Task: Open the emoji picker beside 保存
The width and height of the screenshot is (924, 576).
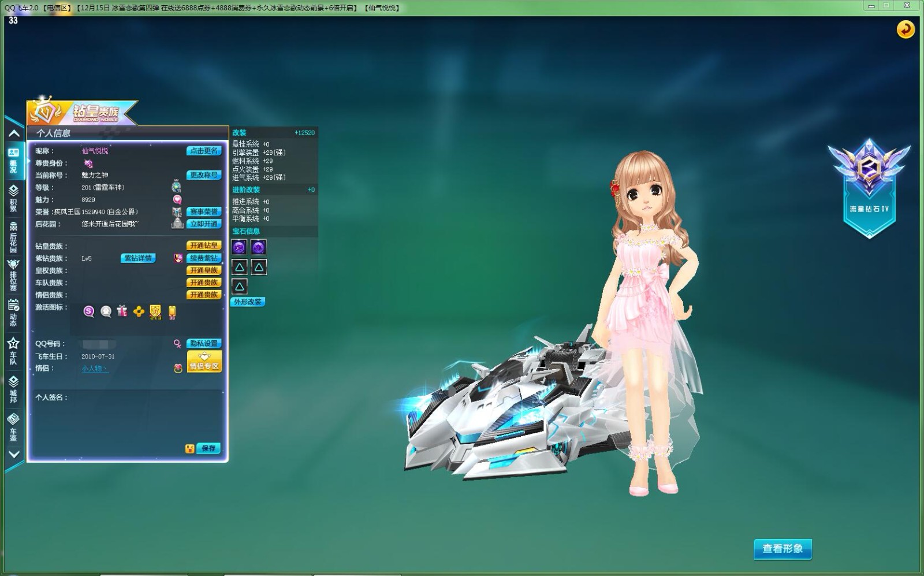Action: [189, 448]
